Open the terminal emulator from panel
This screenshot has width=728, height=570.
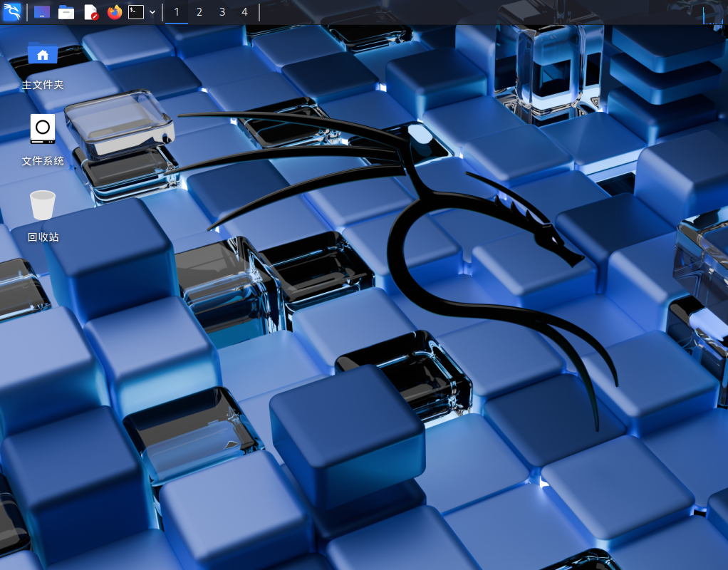point(136,12)
